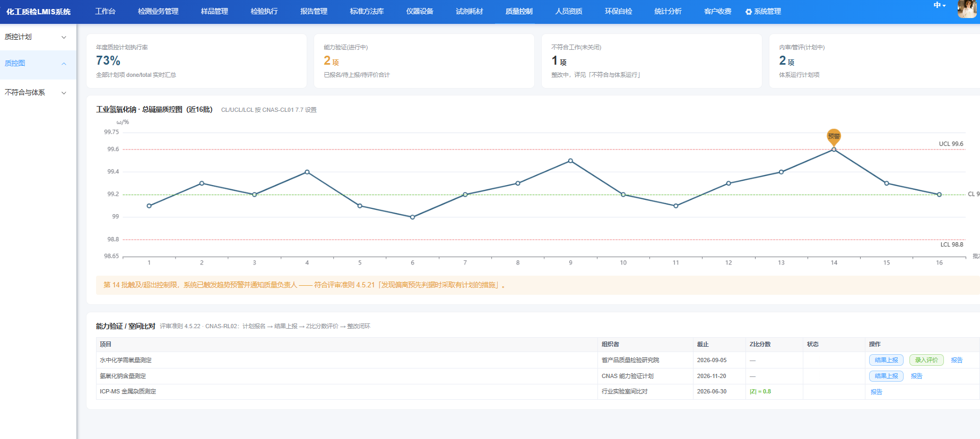Open the 统计分析 menu
The height and width of the screenshot is (439, 980).
pos(668,11)
